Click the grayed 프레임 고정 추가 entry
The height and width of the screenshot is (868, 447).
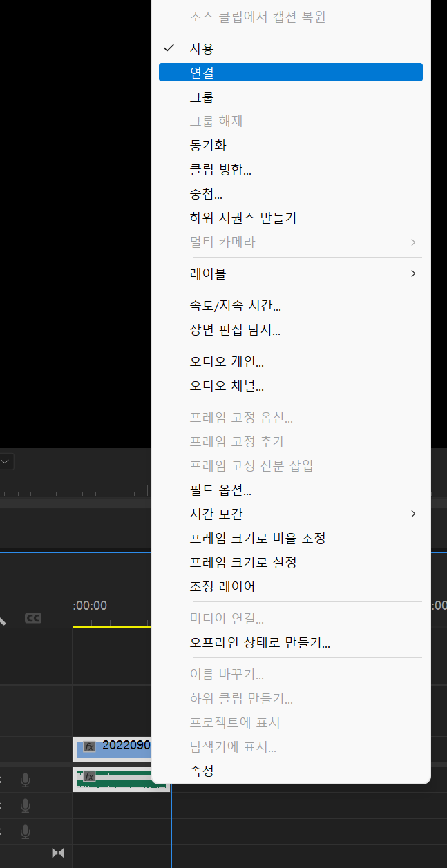point(290,442)
